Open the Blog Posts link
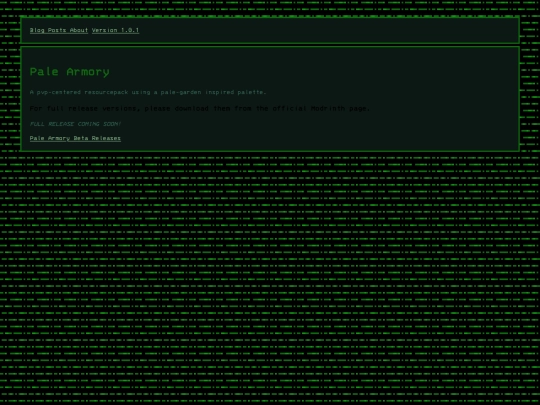Viewport: 540px width, 405px height. click(48, 30)
